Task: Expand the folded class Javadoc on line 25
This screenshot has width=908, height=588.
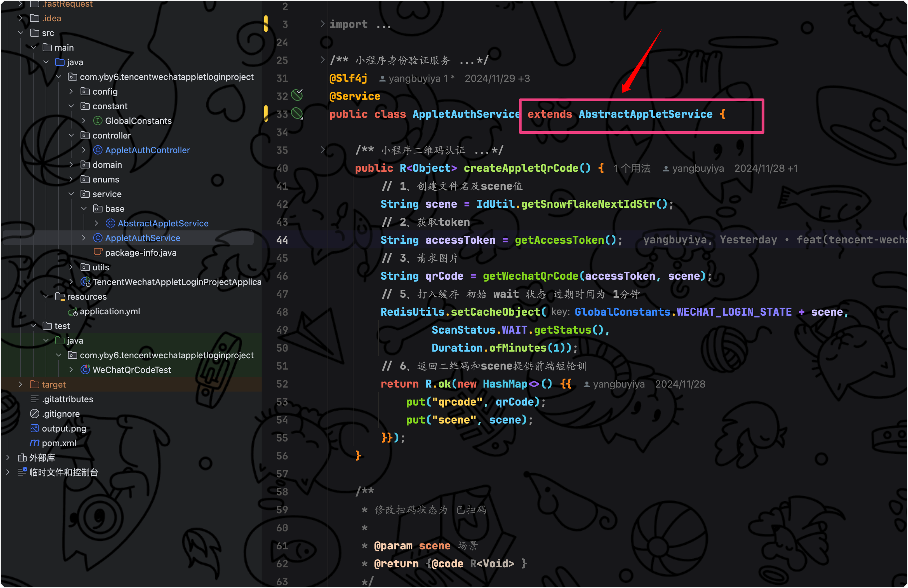Action: coord(323,60)
